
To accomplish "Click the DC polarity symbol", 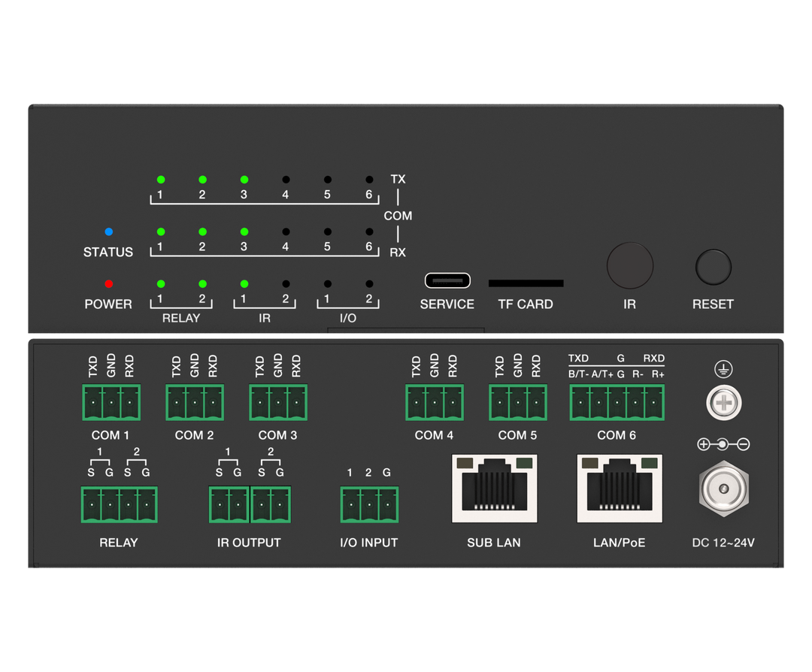I will click(x=723, y=444).
